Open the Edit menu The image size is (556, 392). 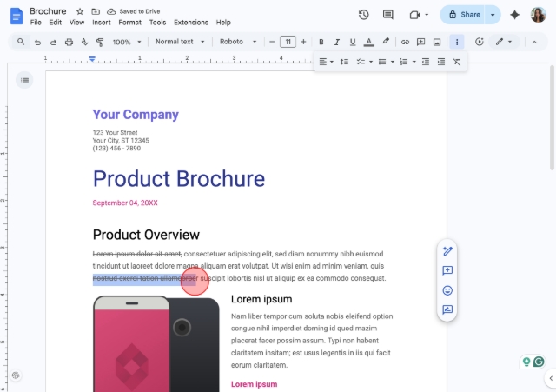pos(55,23)
